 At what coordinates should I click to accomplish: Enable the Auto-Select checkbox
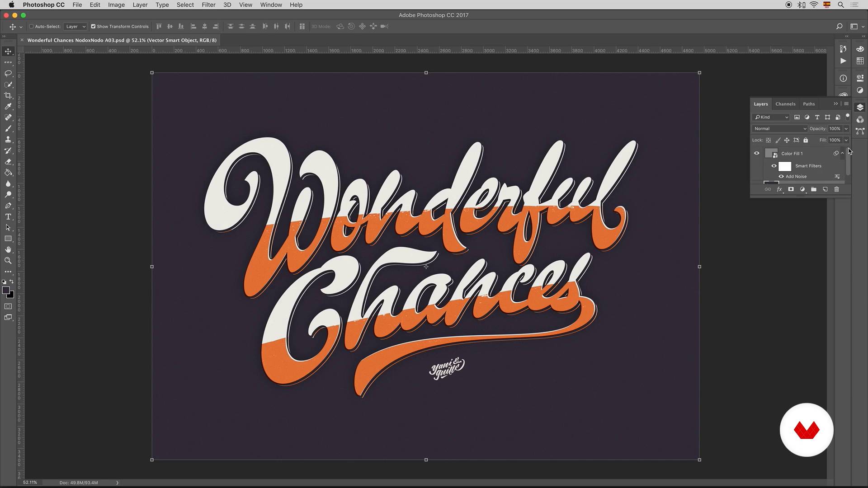pyautogui.click(x=32, y=26)
